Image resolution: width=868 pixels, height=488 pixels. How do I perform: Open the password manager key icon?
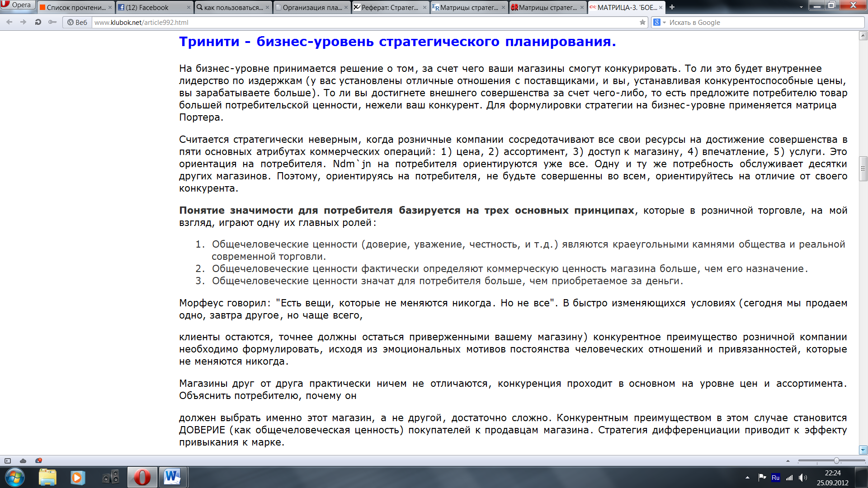pyautogui.click(x=52, y=22)
